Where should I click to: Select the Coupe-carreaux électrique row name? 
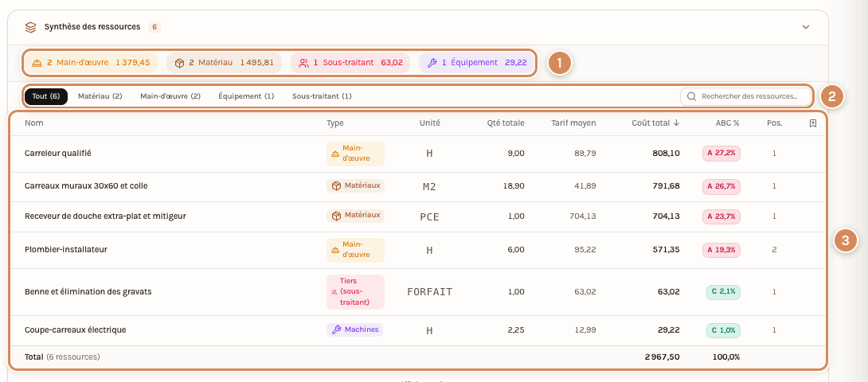(76, 330)
